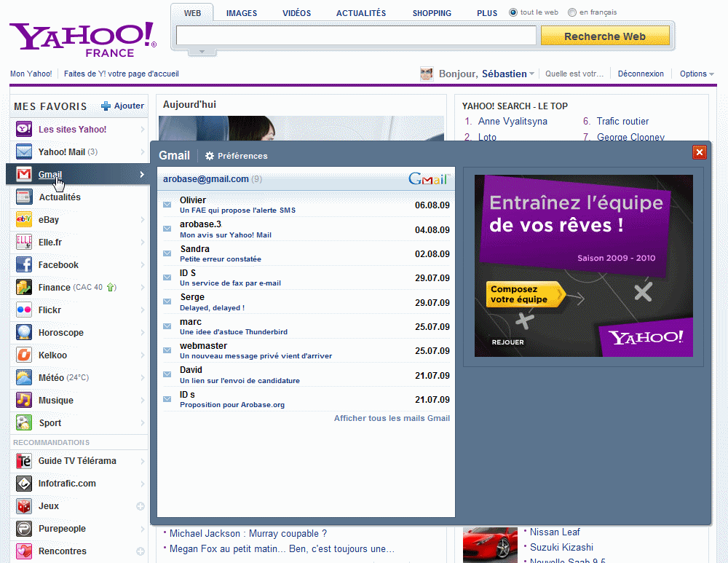Image resolution: width=728 pixels, height=563 pixels.
Task: Switch to the ACTUALITÉS search tab
Action: (x=361, y=13)
